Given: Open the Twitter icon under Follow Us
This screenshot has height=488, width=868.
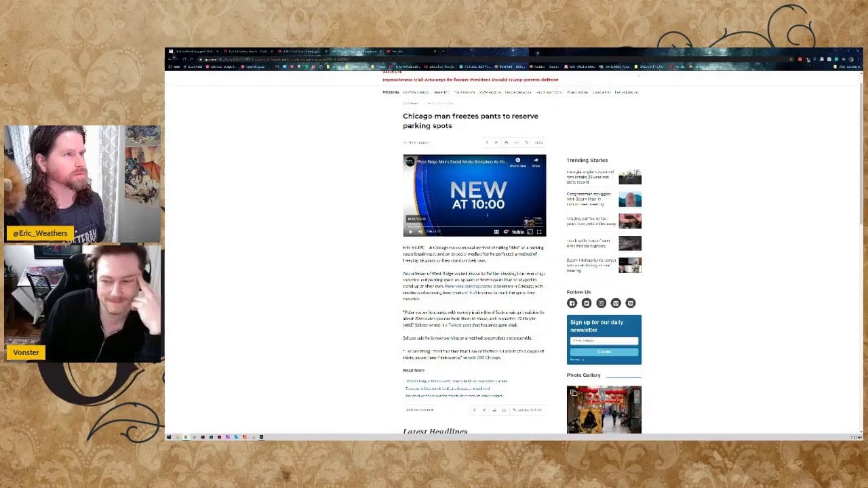Looking at the screenshot, I should (587, 303).
